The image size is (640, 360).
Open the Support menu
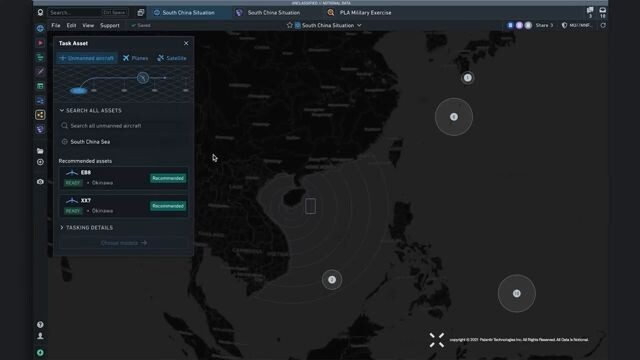tap(110, 25)
